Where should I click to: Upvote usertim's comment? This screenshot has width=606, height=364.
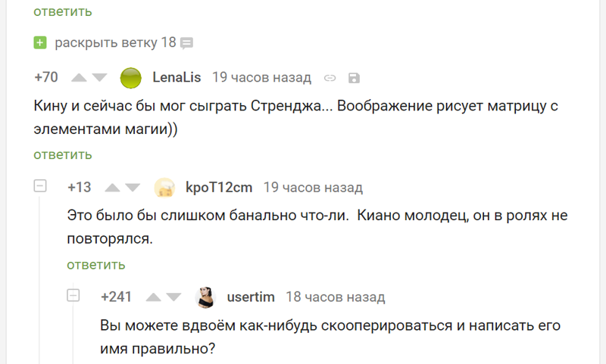click(153, 297)
